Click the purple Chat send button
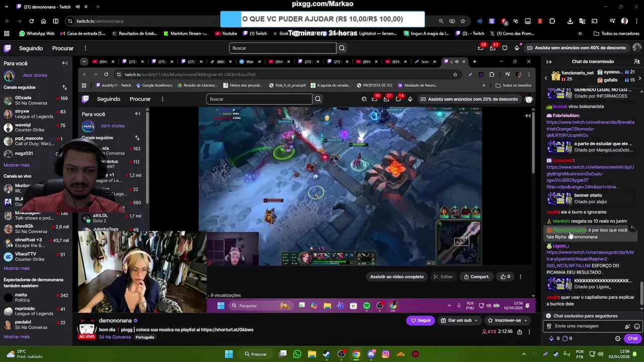Screen dimensions: 644x362 pos(632,338)
